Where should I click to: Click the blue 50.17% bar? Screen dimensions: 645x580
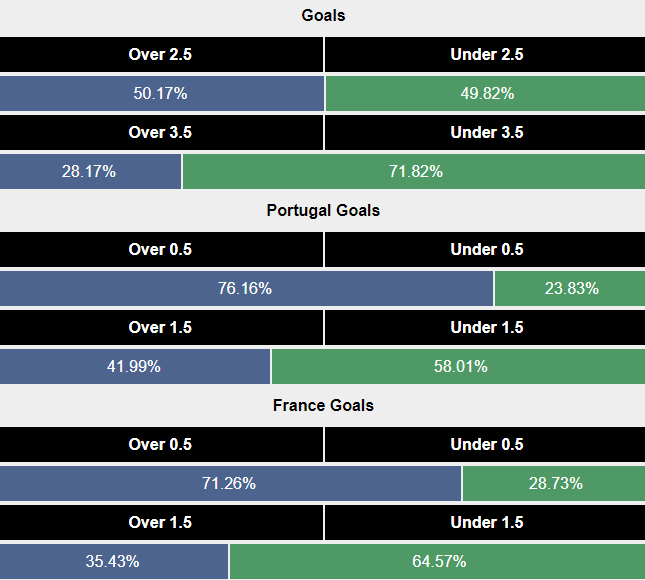point(160,94)
